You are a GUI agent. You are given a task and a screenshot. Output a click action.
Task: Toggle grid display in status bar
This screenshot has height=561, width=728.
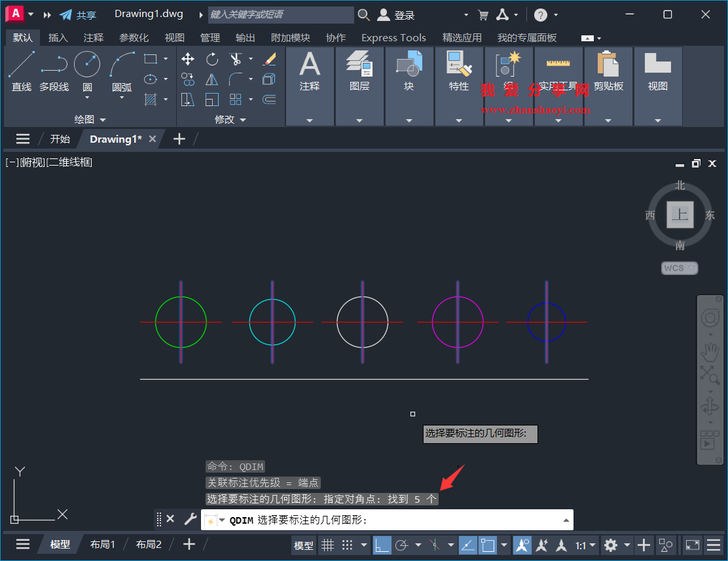327,545
